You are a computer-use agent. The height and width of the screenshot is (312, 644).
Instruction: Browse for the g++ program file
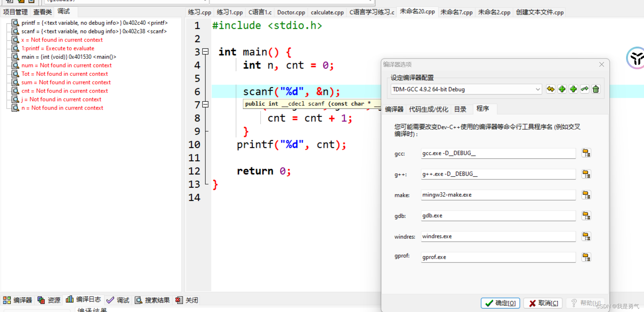click(x=586, y=174)
